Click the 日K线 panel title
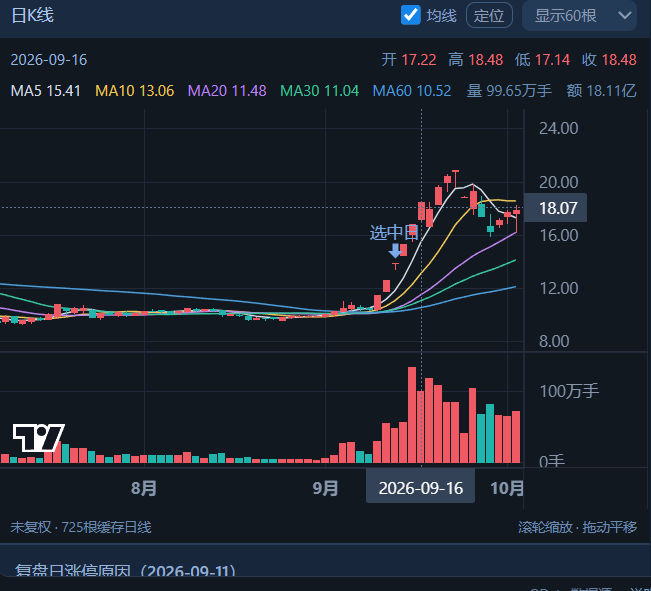This screenshot has height=591, width=651. (33, 15)
